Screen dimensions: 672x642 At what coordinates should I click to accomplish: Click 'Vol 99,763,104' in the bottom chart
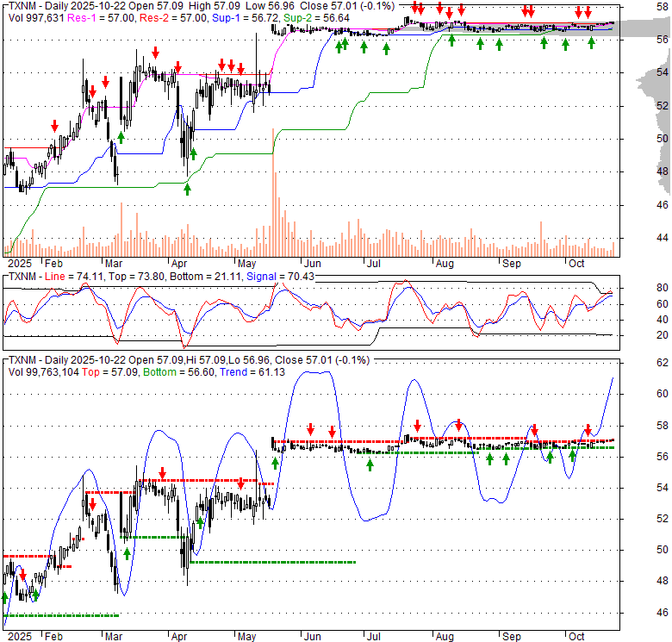tap(43, 372)
